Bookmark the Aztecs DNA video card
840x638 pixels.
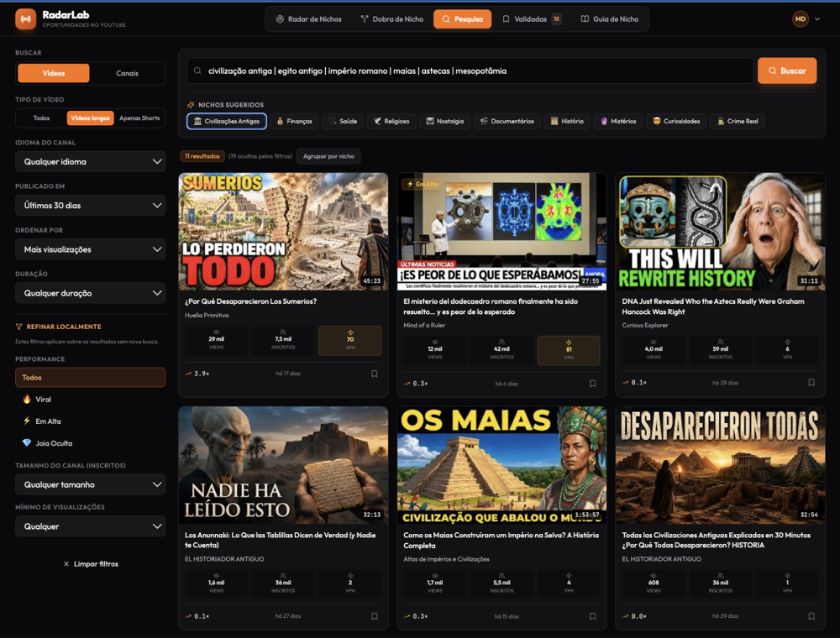point(811,382)
